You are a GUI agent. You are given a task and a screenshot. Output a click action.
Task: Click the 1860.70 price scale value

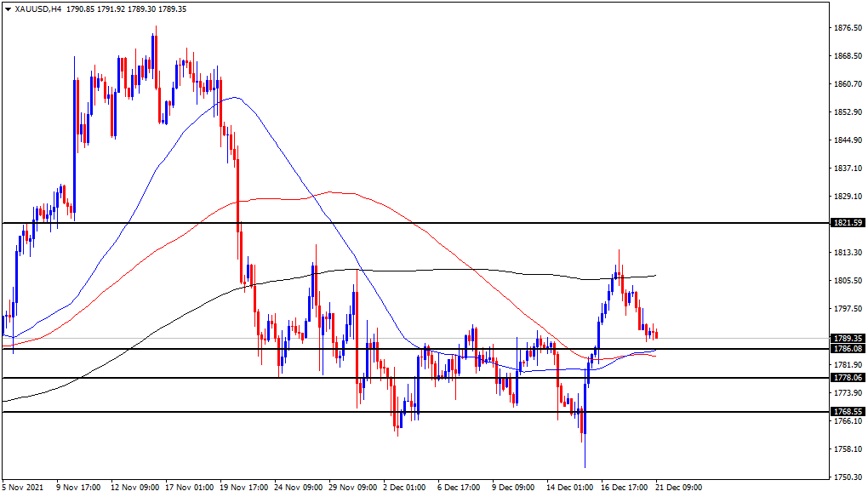click(x=848, y=84)
